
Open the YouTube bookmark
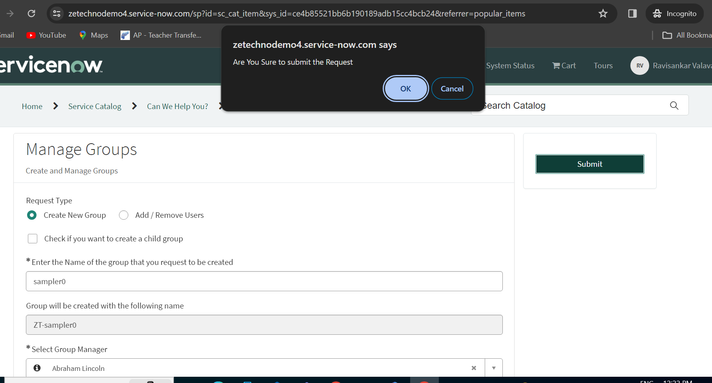(x=46, y=35)
